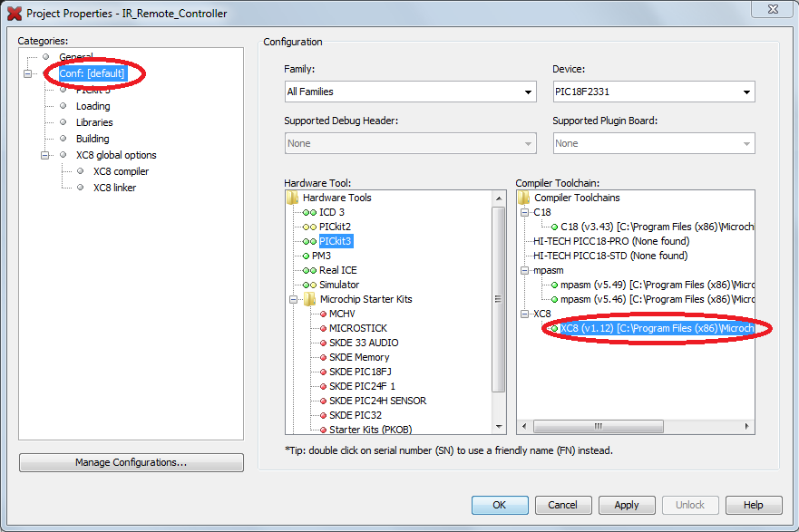Select mpasm (v5.49) toolchain
The image size is (799, 532).
(x=658, y=285)
